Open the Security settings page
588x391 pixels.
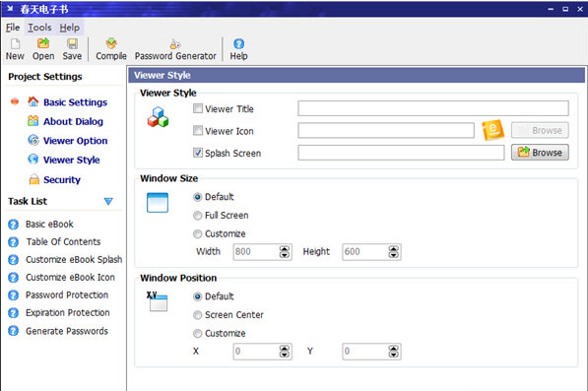pyautogui.click(x=62, y=179)
